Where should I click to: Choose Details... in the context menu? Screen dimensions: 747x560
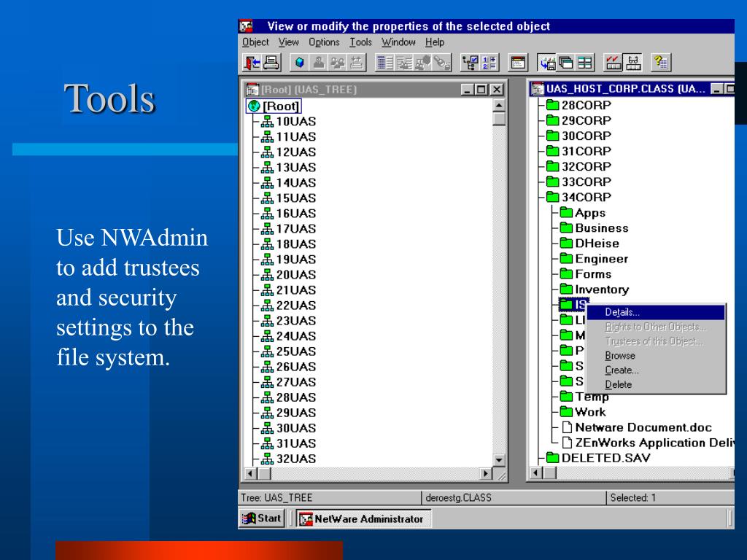pyautogui.click(x=656, y=312)
